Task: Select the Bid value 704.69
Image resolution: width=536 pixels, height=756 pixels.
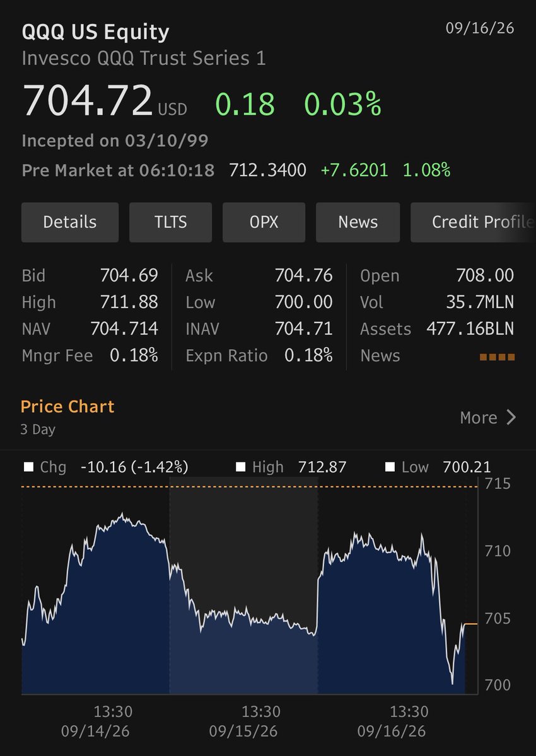Action: point(129,275)
